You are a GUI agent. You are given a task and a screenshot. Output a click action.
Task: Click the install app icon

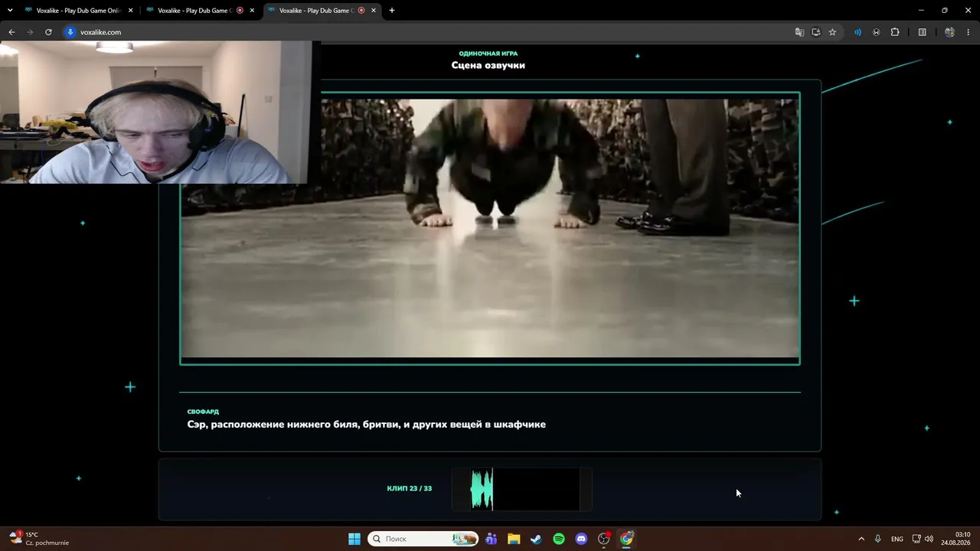(x=816, y=32)
